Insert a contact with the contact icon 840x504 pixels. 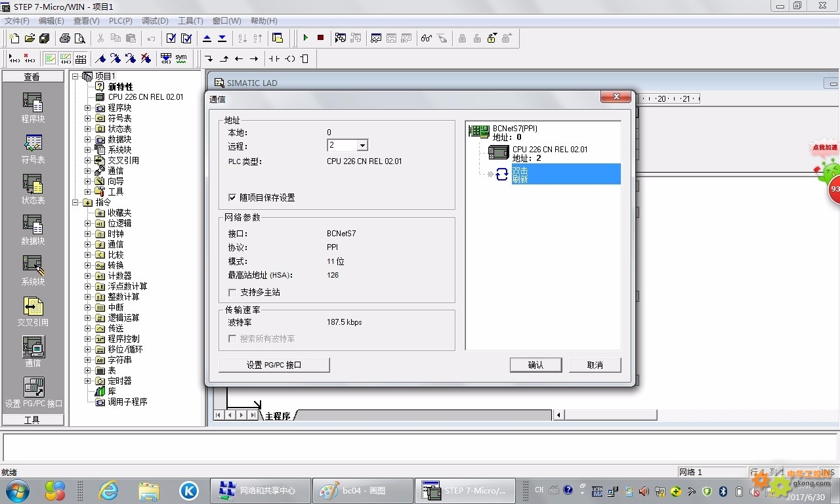click(x=274, y=58)
